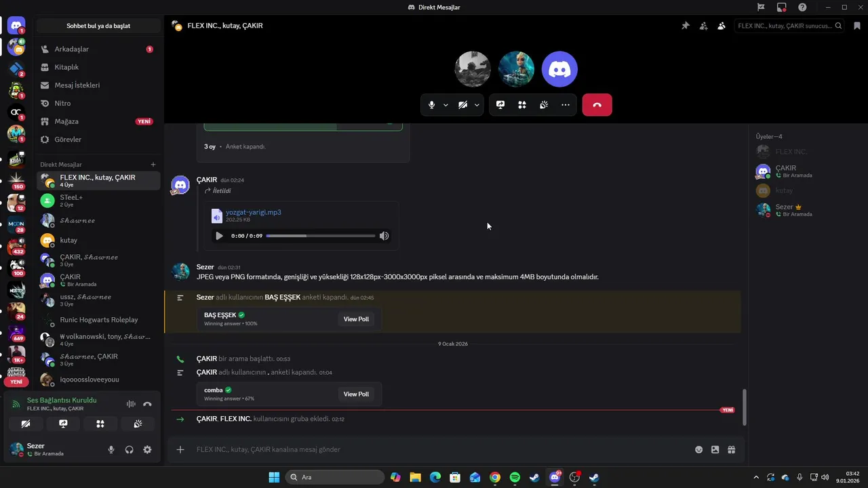Search in FLEX INC., kutay, ÇAKIR conversation

click(789, 26)
